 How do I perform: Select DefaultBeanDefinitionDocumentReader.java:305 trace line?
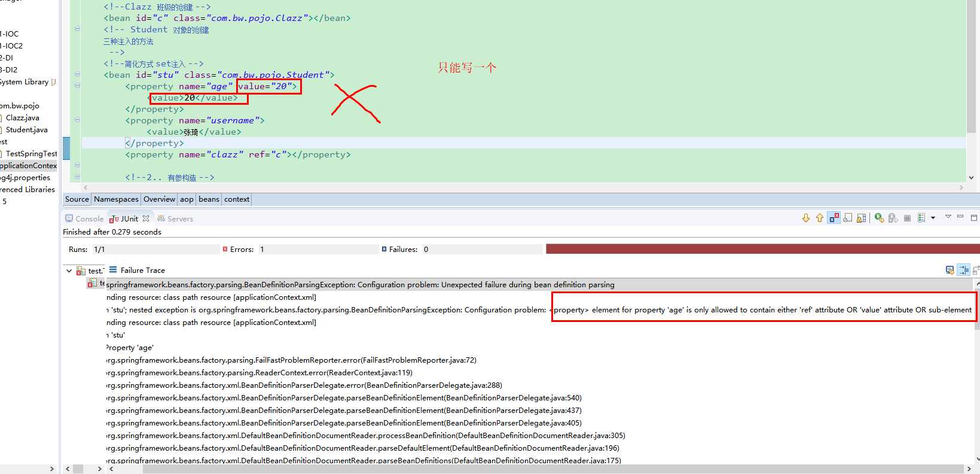(x=366, y=436)
